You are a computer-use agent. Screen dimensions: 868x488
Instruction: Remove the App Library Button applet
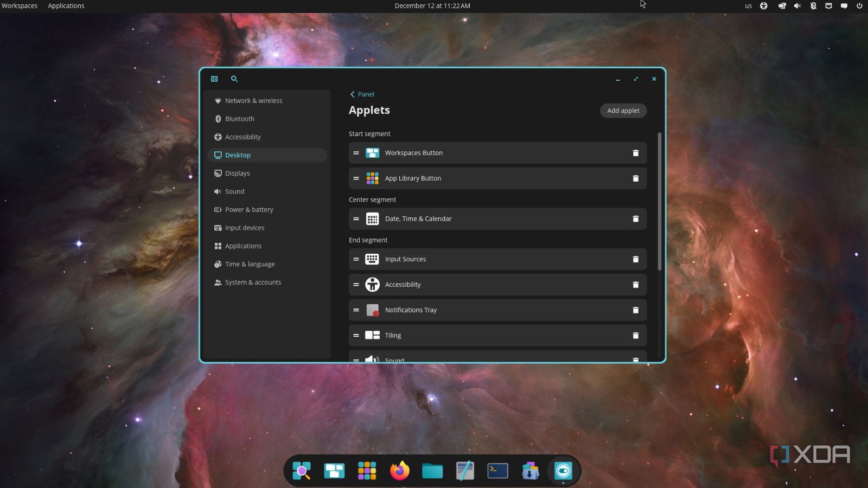635,178
